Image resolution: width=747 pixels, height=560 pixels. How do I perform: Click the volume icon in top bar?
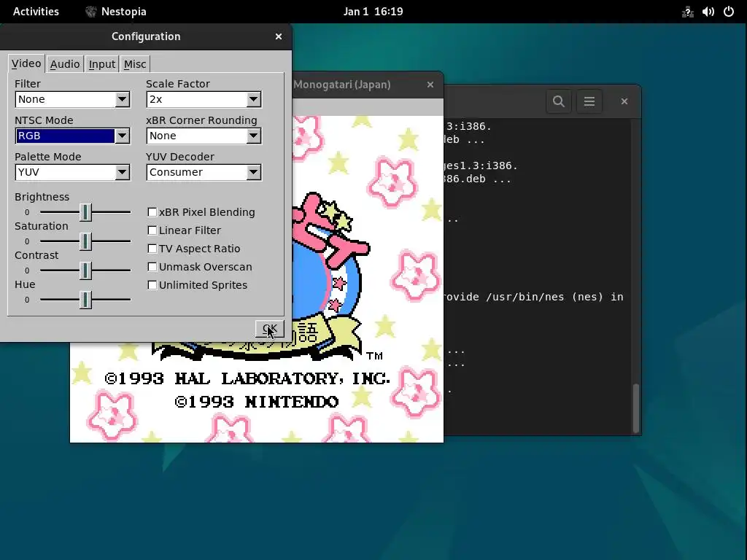tap(708, 12)
